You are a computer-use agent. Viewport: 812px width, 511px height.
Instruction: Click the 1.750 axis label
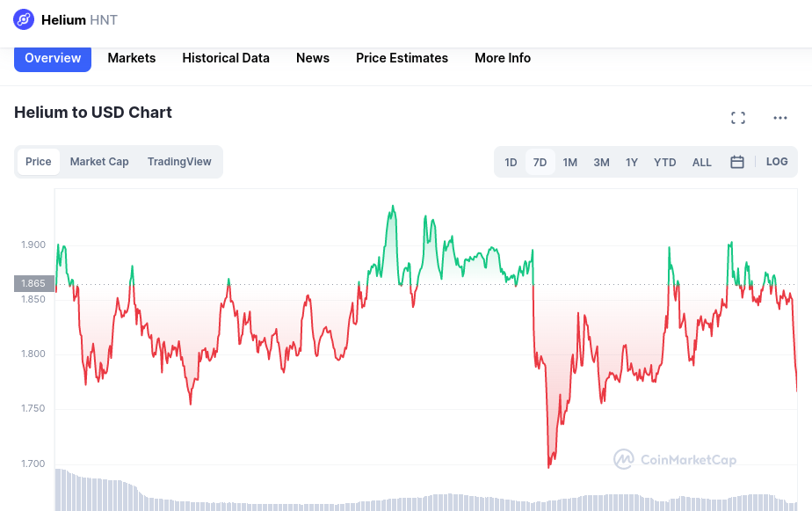pos(33,408)
